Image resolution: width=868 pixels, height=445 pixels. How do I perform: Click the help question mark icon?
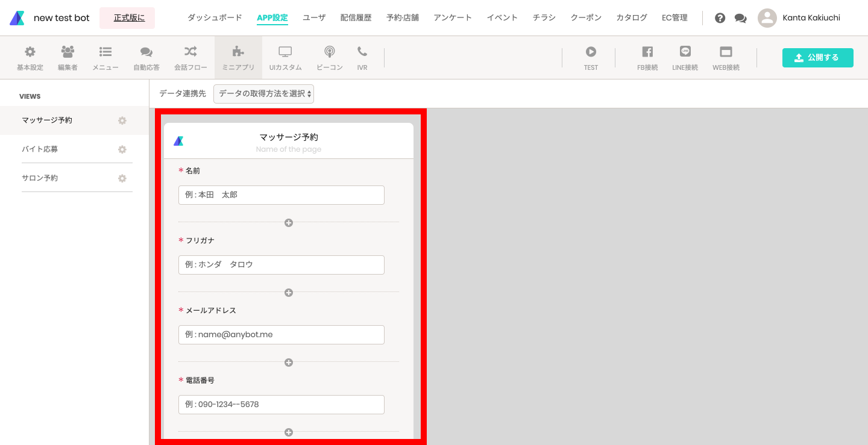pos(720,18)
